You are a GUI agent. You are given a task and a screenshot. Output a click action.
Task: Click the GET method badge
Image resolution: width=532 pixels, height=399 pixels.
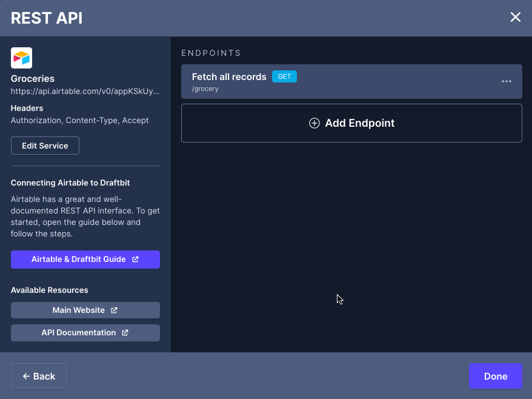pyautogui.click(x=284, y=77)
